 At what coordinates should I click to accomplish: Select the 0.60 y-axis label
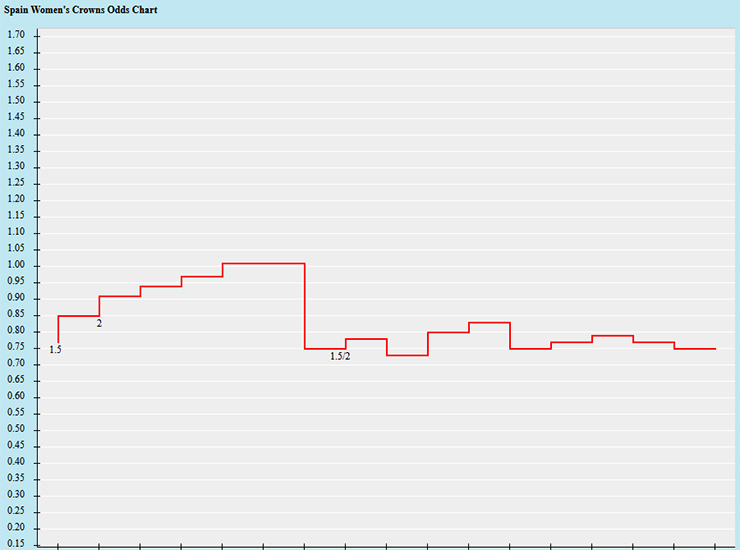coord(16,396)
